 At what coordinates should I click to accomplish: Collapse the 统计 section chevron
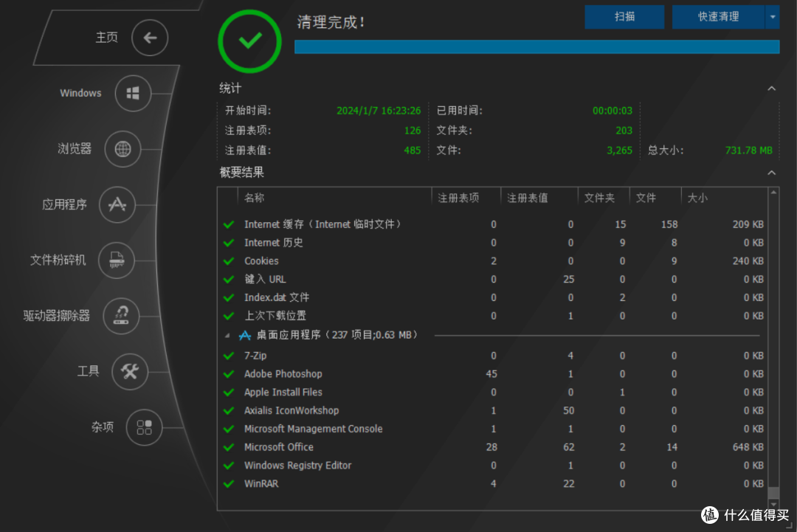[772, 89]
